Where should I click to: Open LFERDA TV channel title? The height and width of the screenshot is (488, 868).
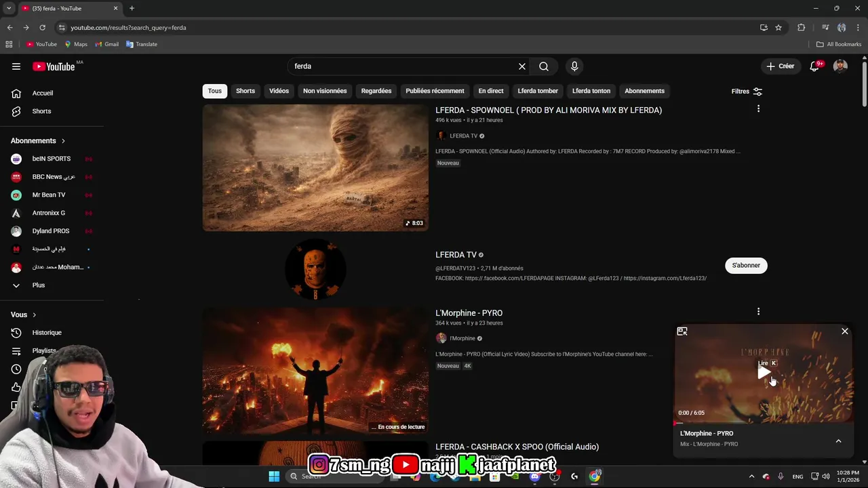[456, 255]
